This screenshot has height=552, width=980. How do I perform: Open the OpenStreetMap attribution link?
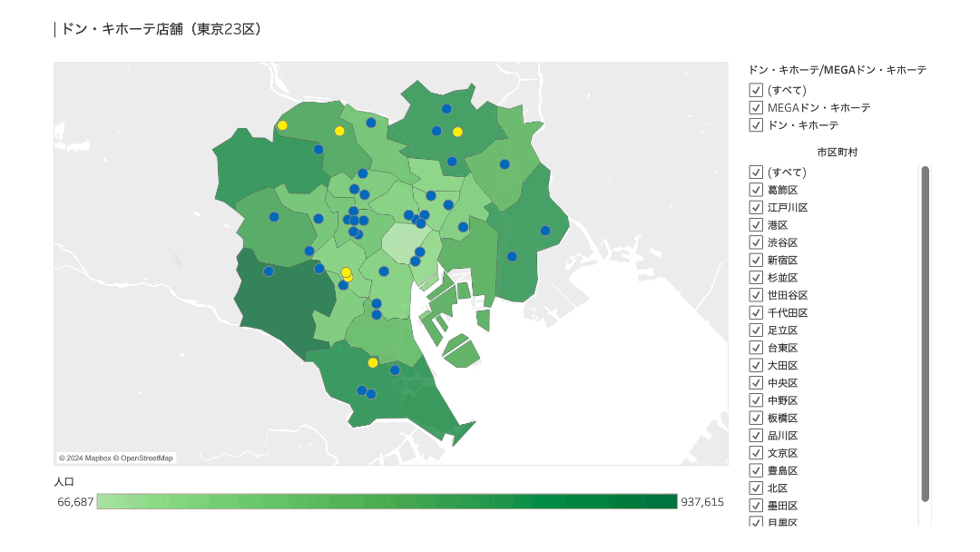click(142, 458)
